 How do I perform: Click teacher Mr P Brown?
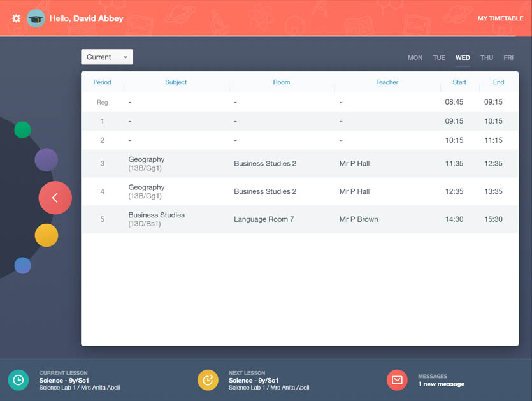pos(359,219)
